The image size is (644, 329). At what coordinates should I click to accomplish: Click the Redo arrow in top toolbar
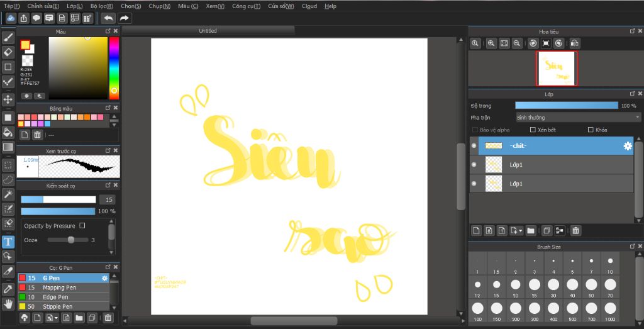125,18
